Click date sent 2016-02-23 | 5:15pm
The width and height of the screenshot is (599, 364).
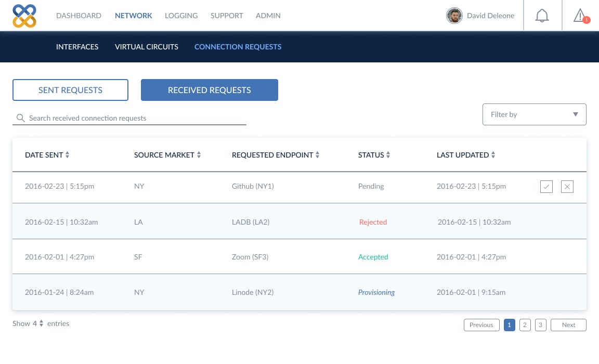point(60,186)
